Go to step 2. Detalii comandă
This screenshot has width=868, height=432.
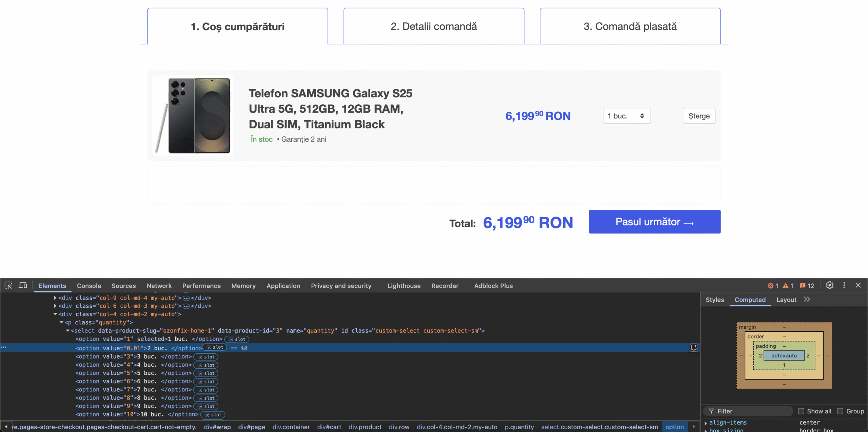(434, 26)
